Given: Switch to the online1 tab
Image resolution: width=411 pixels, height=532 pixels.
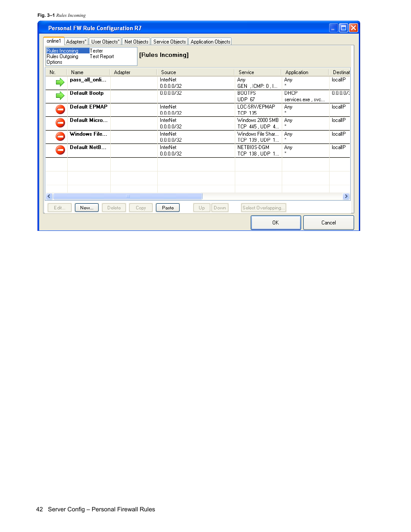Looking at the screenshot, I should pos(54,41).
